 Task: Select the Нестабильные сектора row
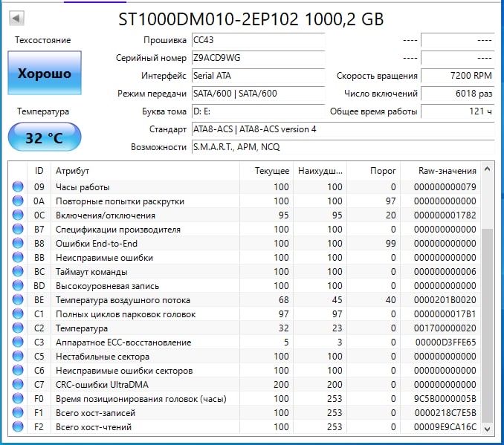245,357
